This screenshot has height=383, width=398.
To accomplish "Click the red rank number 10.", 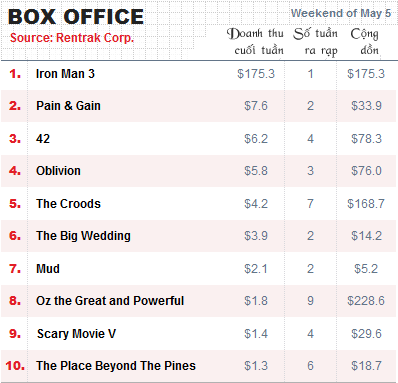I will 15,366.
